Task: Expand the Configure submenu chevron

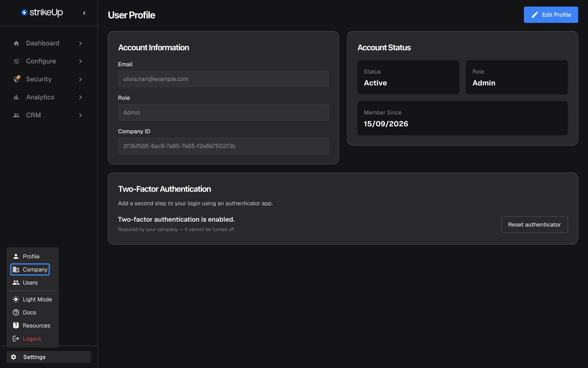Action: click(x=80, y=61)
